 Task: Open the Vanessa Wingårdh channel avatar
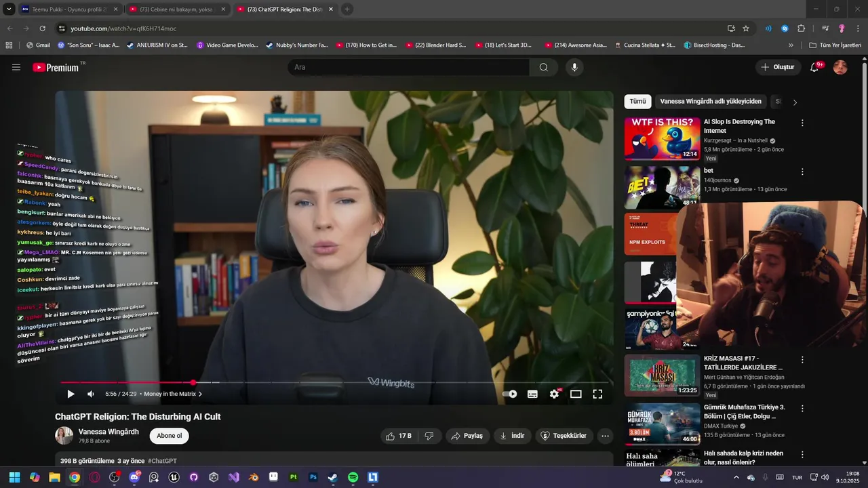[x=64, y=436]
